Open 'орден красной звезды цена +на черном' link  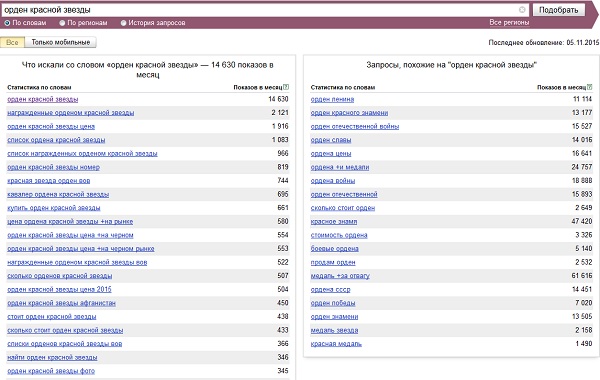(70, 235)
